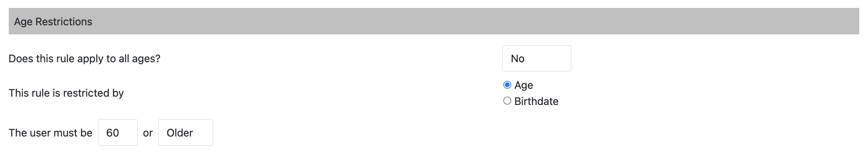
Task: Click 'Does this rule apply to all ages?' label
Action: pos(85,58)
